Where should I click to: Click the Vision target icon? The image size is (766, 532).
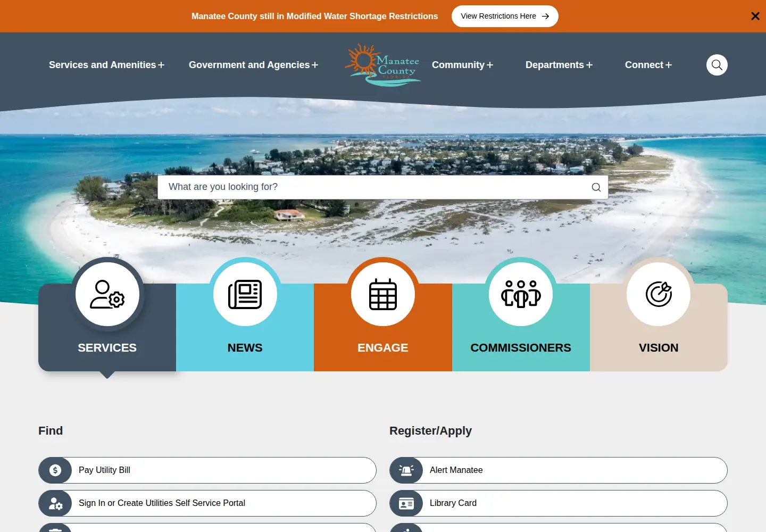click(x=659, y=294)
